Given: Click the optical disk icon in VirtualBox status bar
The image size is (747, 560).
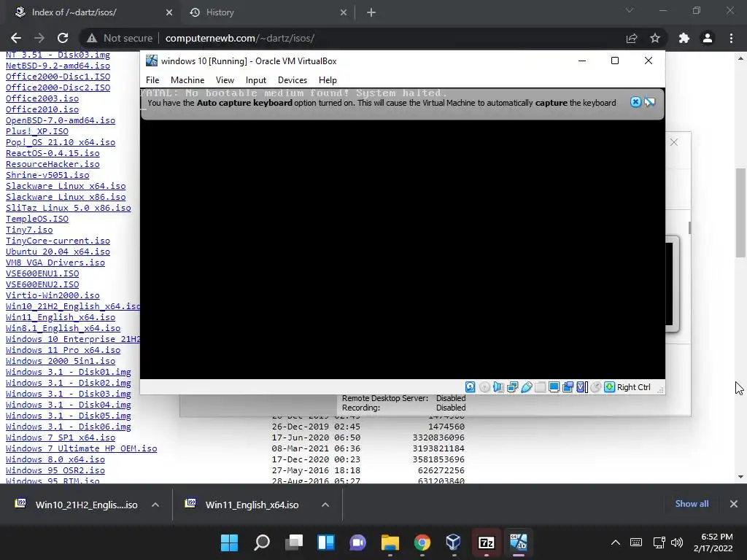Looking at the screenshot, I should pyautogui.click(x=484, y=387).
